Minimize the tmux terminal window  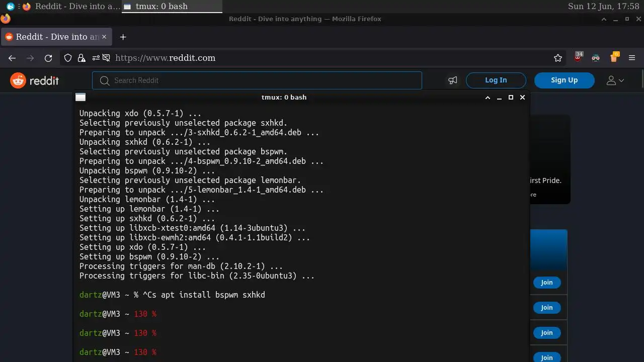[x=499, y=98]
